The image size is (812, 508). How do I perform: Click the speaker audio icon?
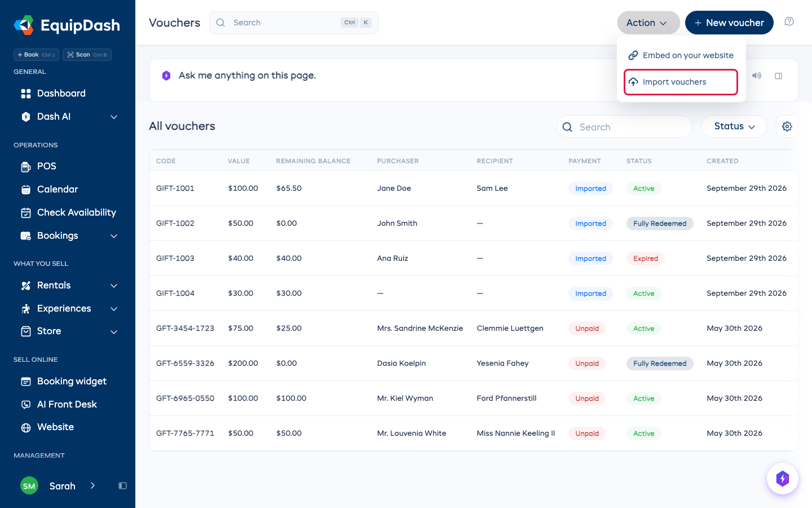click(x=757, y=76)
